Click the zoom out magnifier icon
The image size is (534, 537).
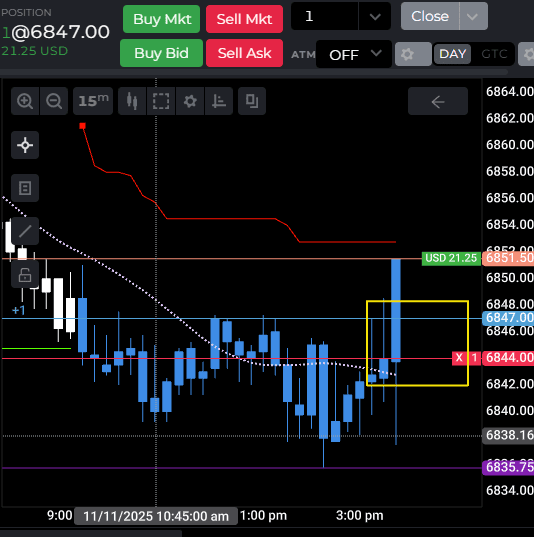point(54,101)
